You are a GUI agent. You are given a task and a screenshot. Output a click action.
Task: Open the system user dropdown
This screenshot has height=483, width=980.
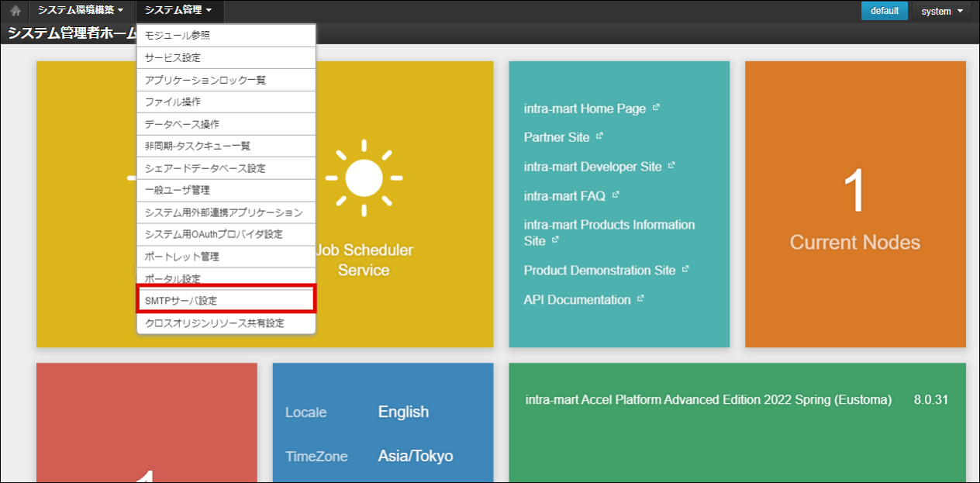[x=941, y=11]
